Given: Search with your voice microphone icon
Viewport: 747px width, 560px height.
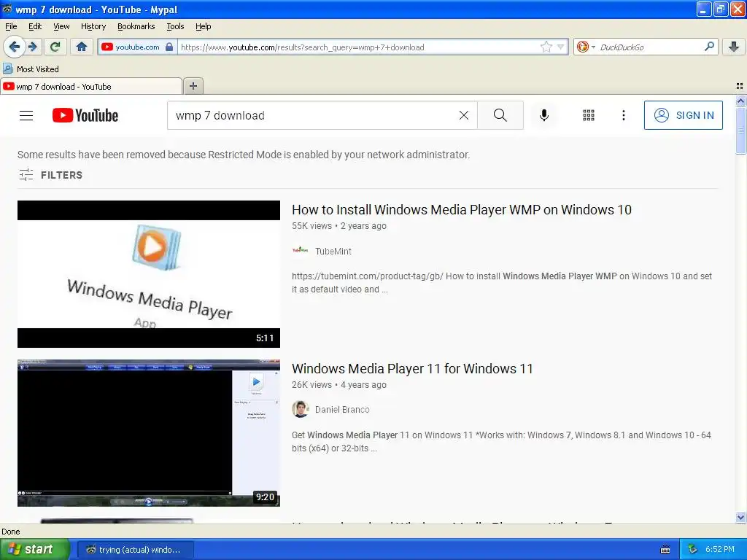Looking at the screenshot, I should 544,115.
